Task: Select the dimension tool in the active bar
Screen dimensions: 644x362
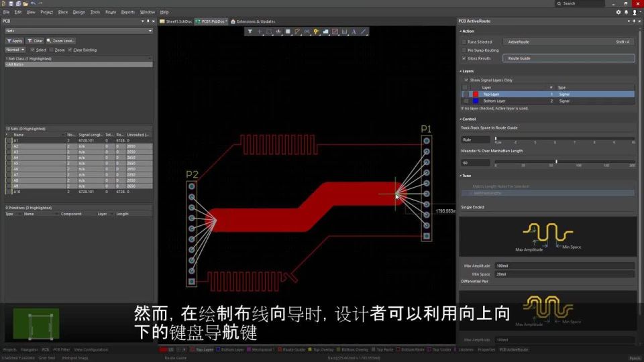Action: click(344, 32)
